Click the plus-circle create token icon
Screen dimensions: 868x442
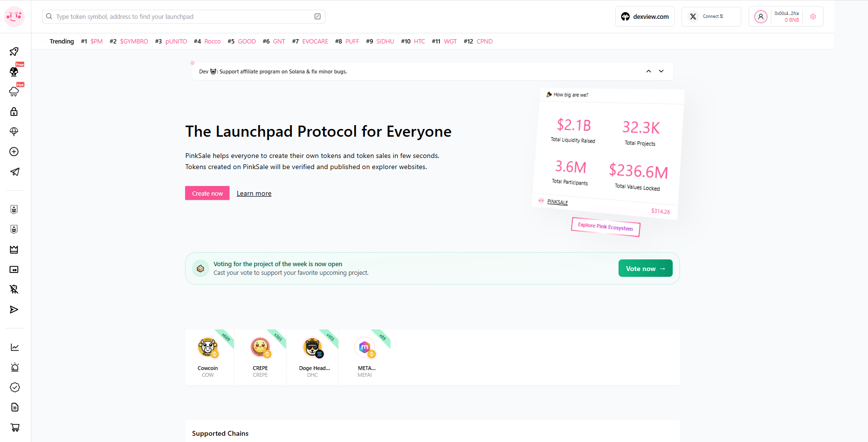pos(14,151)
